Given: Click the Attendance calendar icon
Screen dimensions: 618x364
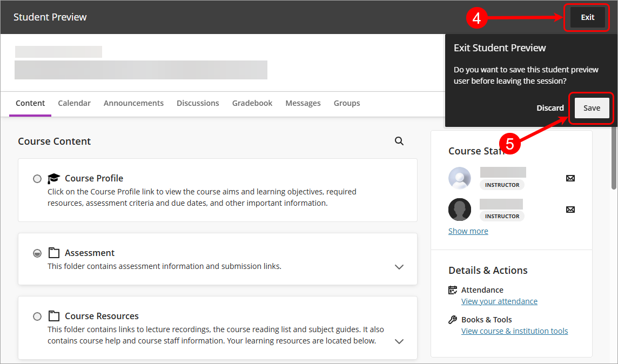Looking at the screenshot, I should pos(453,290).
